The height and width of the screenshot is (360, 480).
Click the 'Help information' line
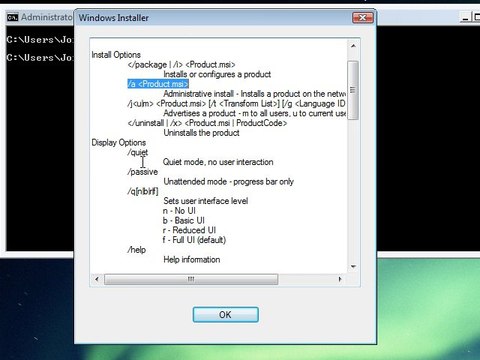pyautogui.click(x=192, y=260)
